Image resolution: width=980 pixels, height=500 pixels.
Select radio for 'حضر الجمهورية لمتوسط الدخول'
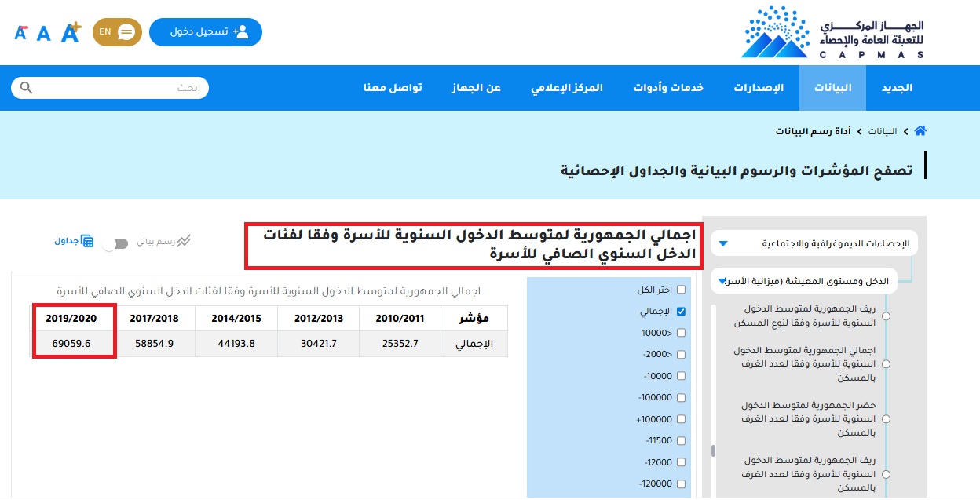[887, 419]
